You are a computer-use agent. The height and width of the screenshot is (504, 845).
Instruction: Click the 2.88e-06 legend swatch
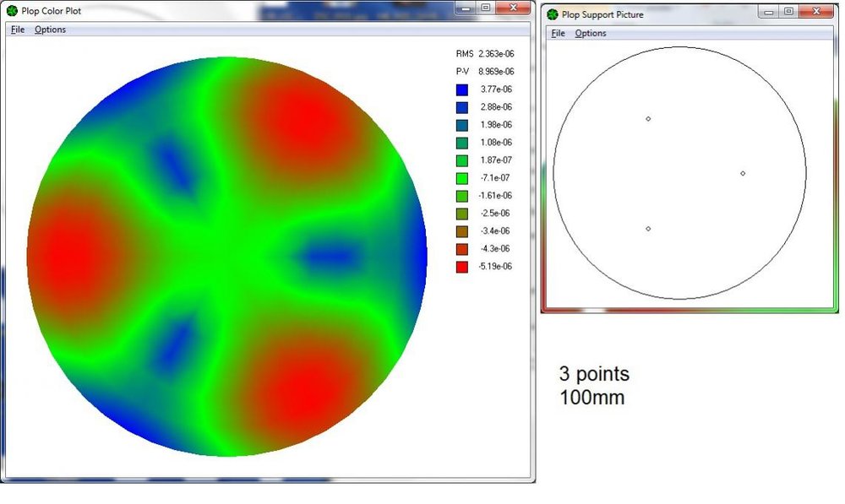[462, 108]
